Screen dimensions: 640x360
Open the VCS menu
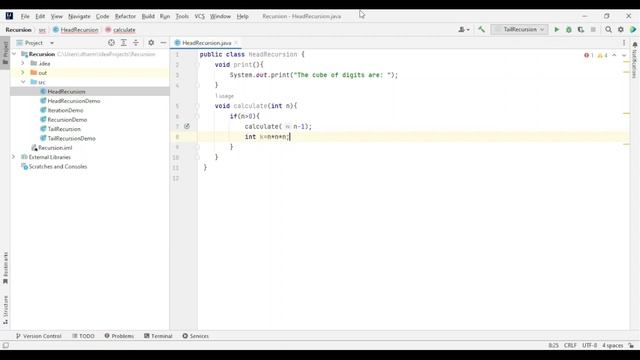(199, 16)
